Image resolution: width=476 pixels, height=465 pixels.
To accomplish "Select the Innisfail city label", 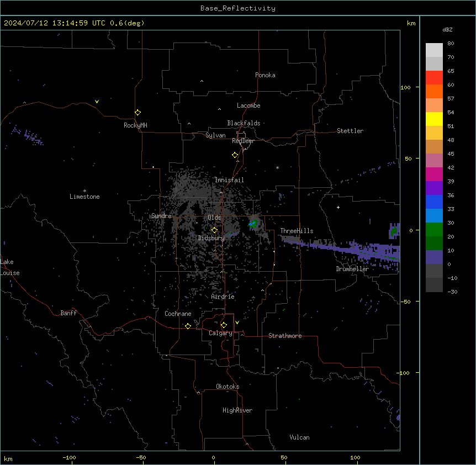I will pyautogui.click(x=229, y=180).
